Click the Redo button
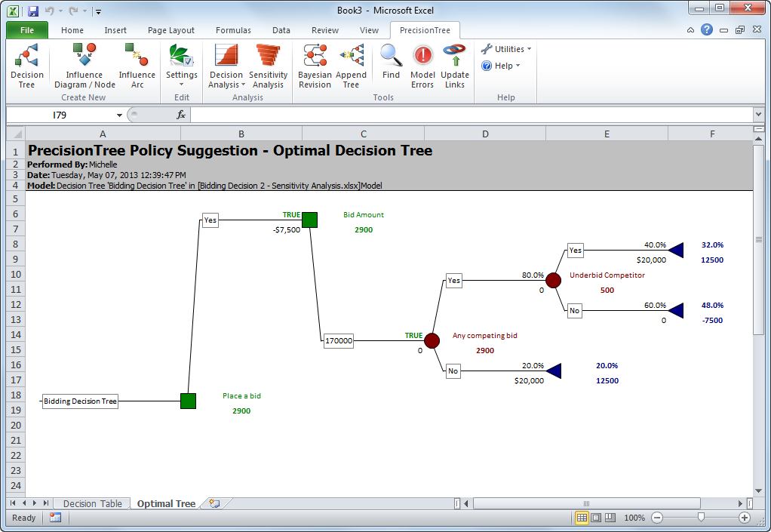Image resolution: width=771 pixels, height=532 pixels. [72, 11]
